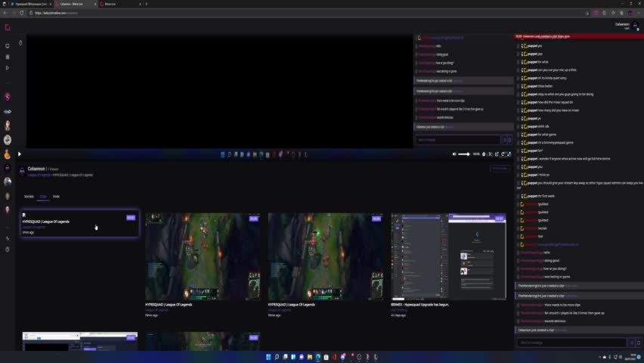The image size is (644, 363).
Task: Switch to the Clips tab
Action: point(43,197)
